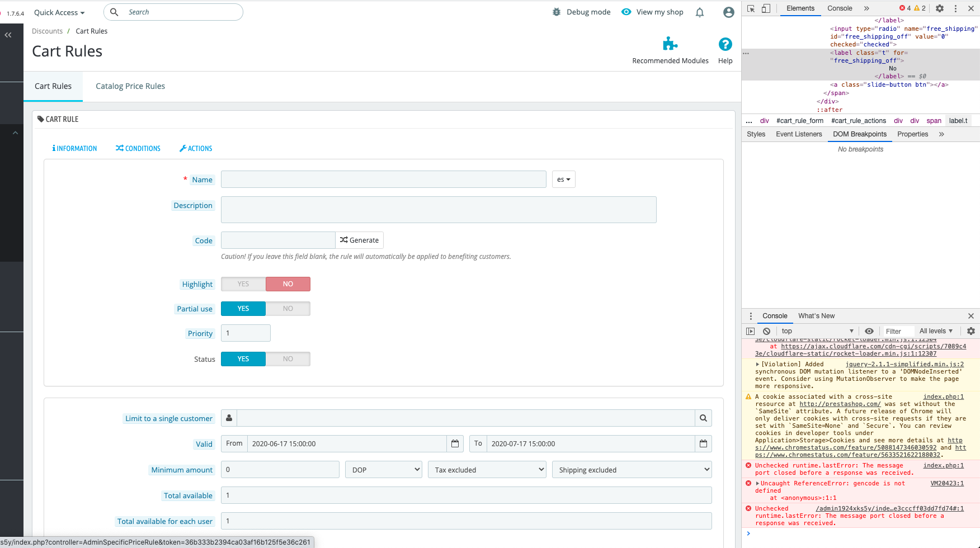
Task: Click the console Filter input
Action: click(898, 331)
